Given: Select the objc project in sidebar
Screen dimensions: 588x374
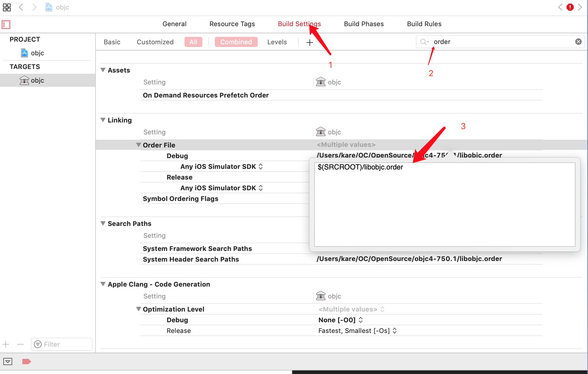Looking at the screenshot, I should tap(37, 53).
